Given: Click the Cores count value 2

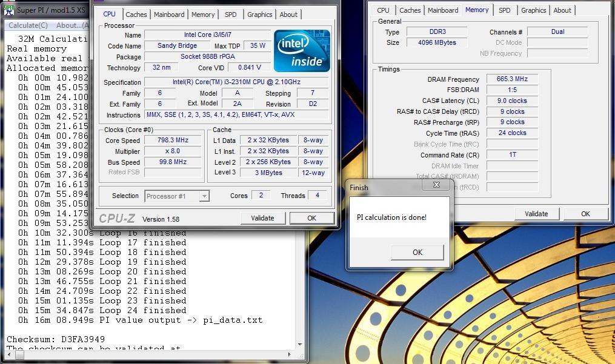Looking at the screenshot, I should (261, 195).
